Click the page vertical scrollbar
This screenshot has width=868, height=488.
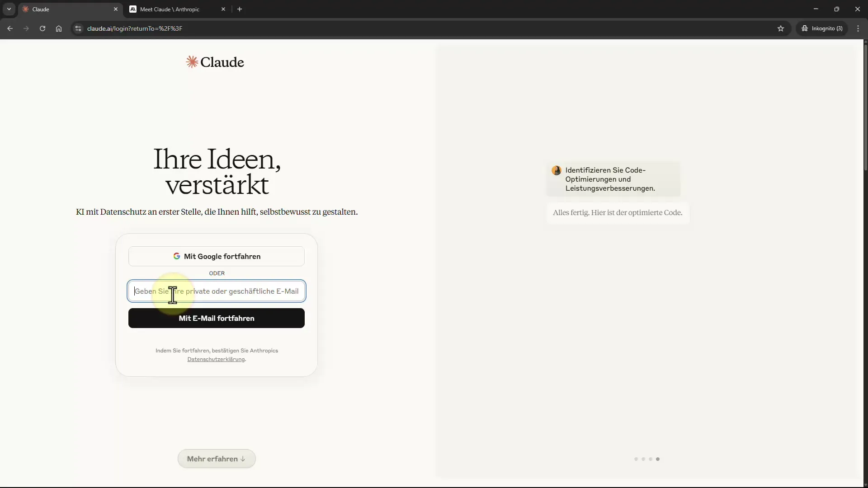[x=865, y=107]
